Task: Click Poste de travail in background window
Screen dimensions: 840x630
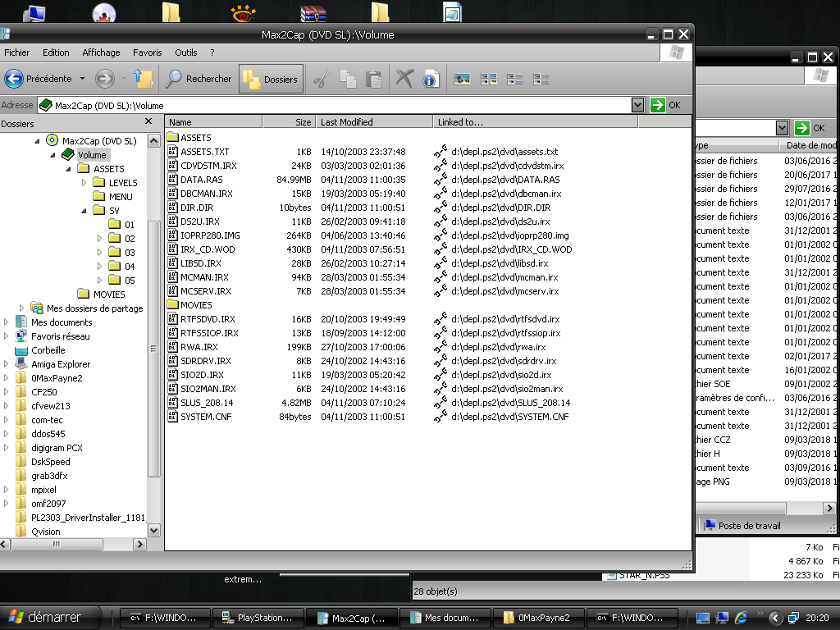Action: [742, 526]
